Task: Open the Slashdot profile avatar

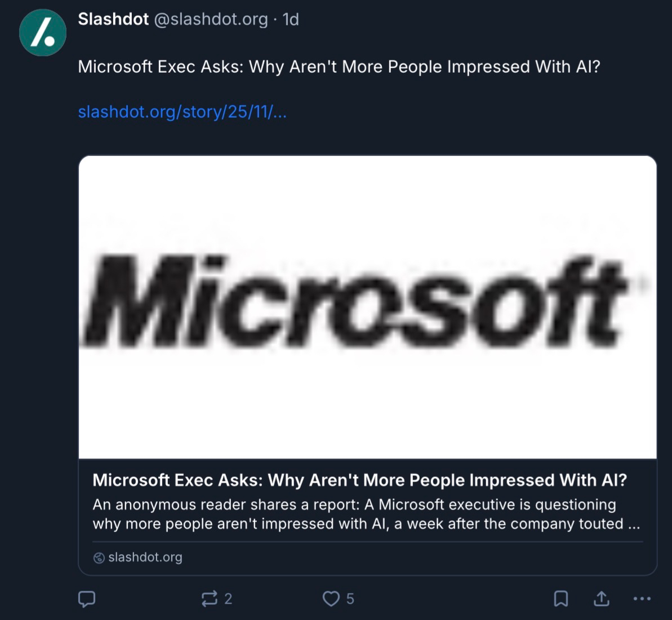Action: tap(43, 32)
